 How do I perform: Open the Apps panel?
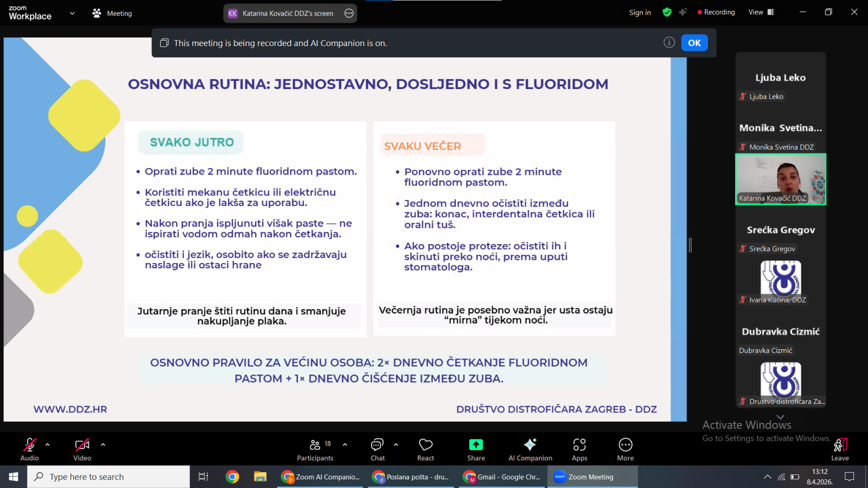pyautogui.click(x=579, y=449)
